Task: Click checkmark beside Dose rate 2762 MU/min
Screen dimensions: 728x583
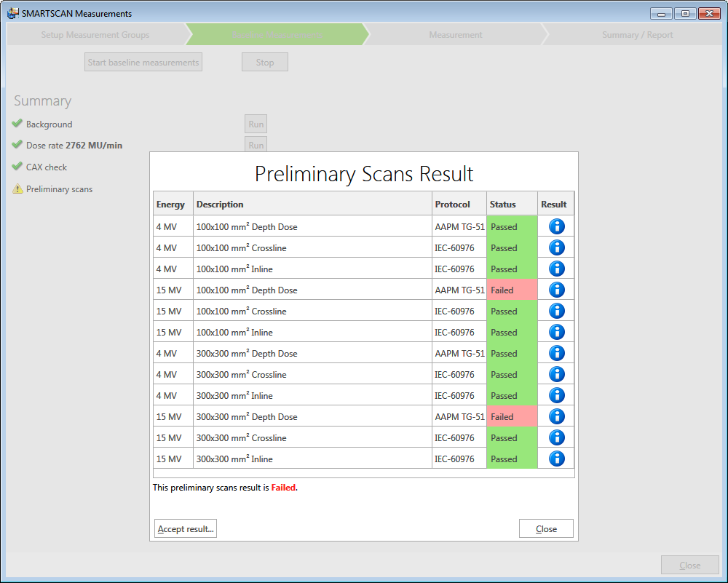Action: 16,145
